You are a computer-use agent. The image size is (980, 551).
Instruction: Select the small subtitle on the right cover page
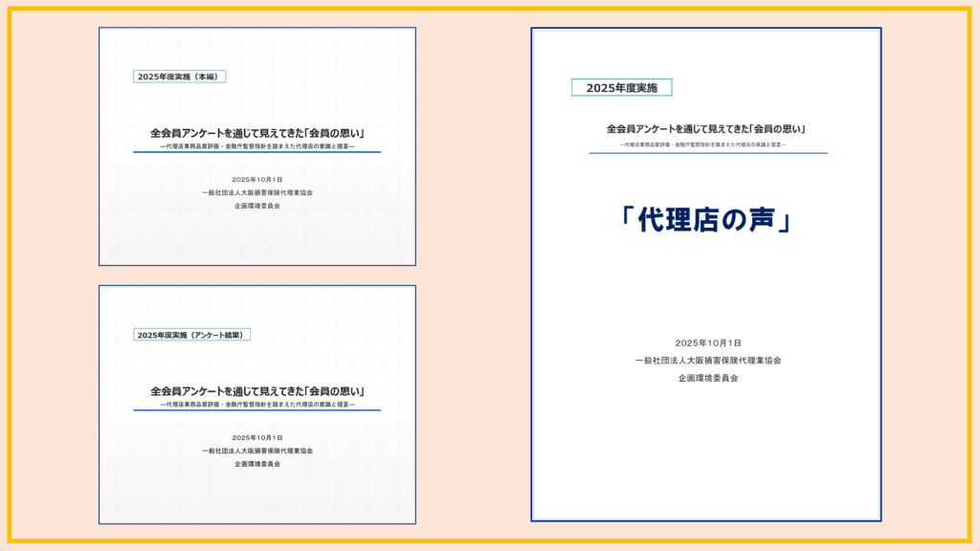pyautogui.click(x=707, y=144)
